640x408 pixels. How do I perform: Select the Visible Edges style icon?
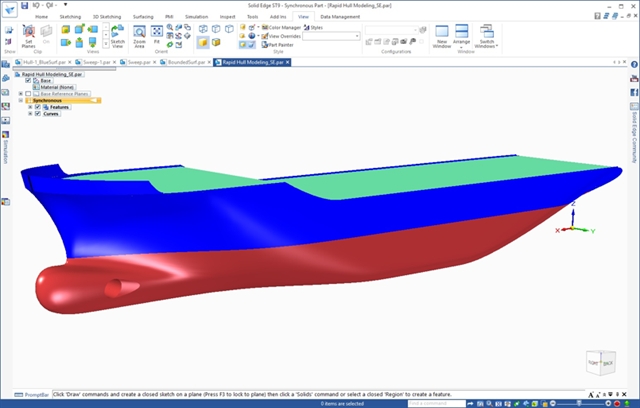click(x=229, y=29)
